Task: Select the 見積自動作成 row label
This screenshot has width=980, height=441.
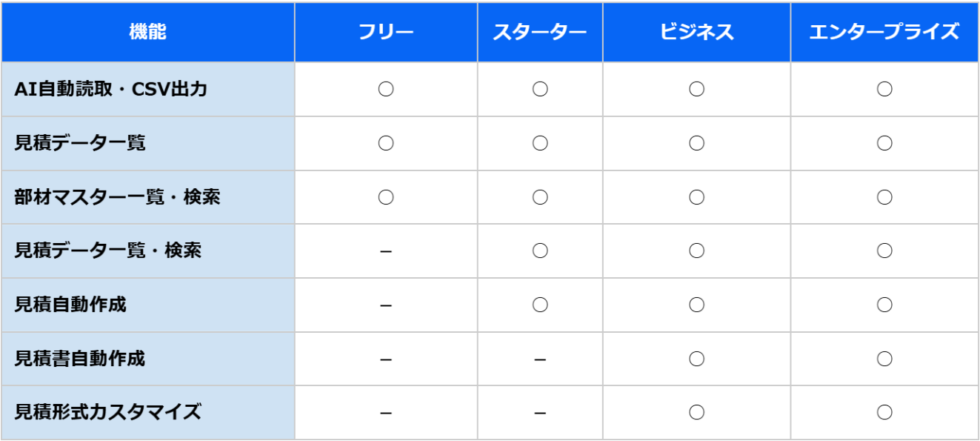Action: point(70,305)
